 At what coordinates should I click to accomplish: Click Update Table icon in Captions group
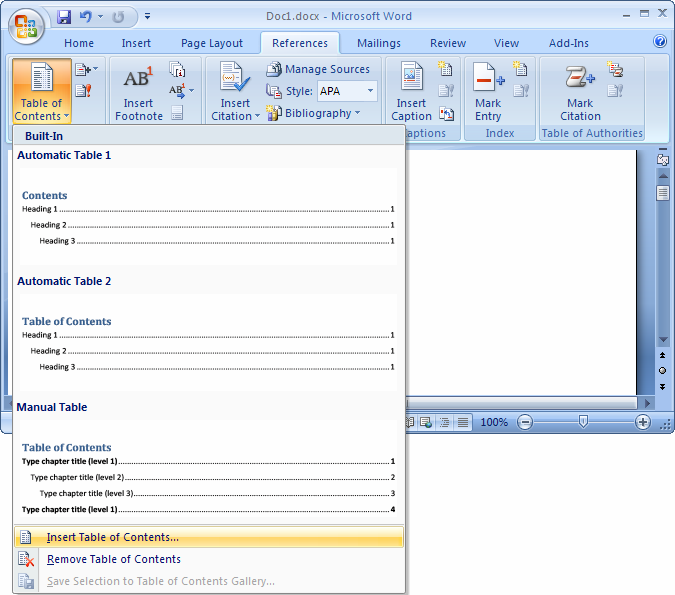(446, 90)
